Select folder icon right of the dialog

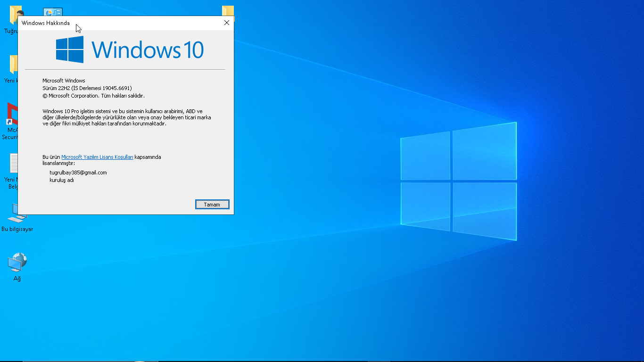(228, 11)
